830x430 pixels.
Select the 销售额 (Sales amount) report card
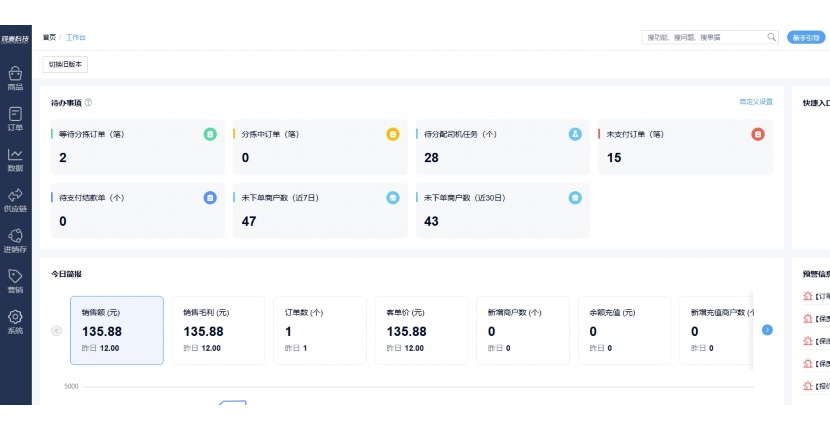point(116,330)
